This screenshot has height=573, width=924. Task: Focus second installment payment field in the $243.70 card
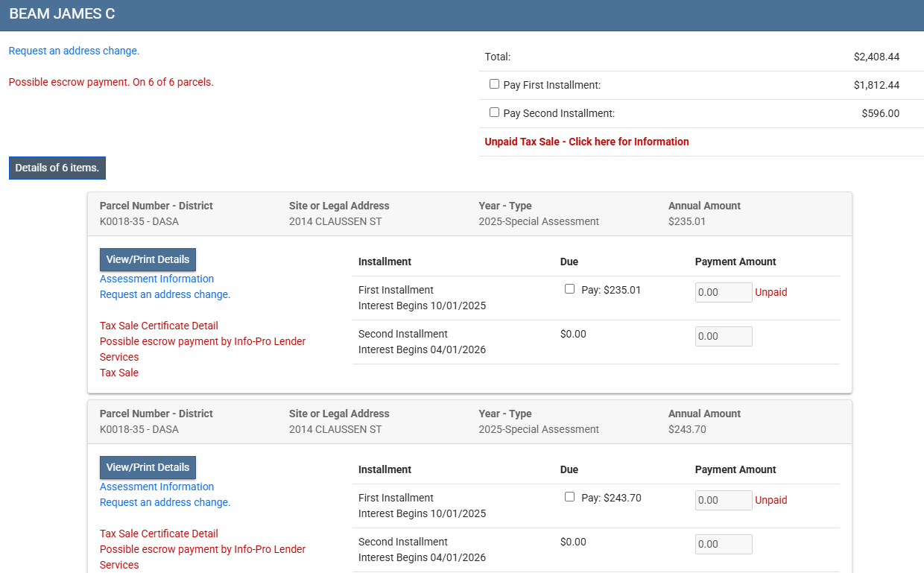click(x=723, y=544)
